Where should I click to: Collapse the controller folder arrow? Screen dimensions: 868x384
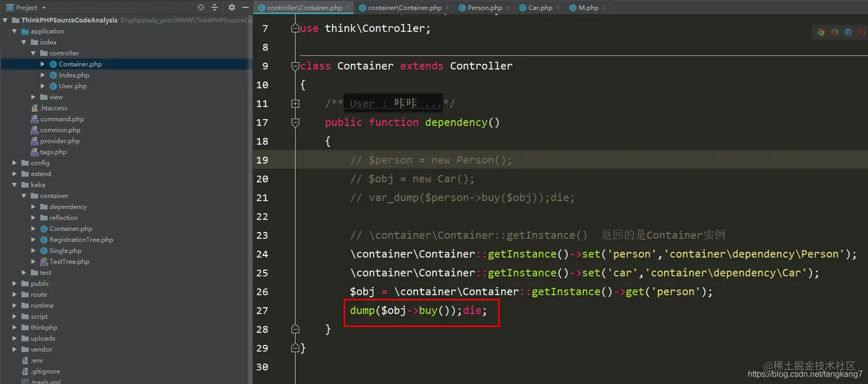[33, 53]
